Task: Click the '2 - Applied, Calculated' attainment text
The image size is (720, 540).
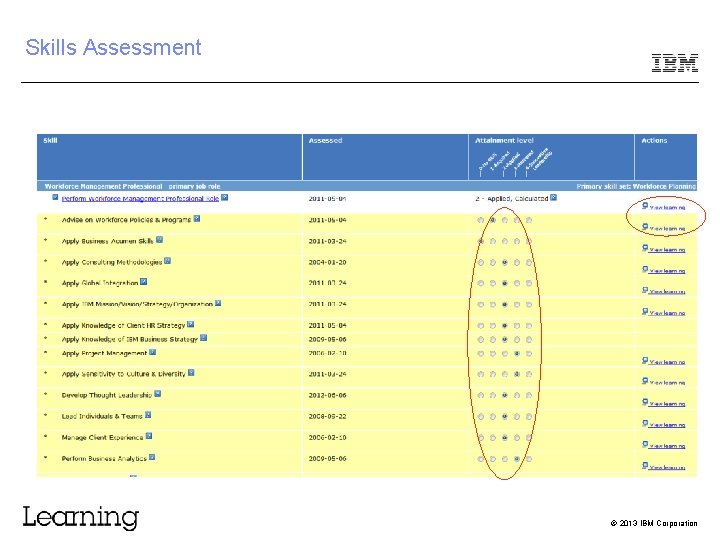Action: click(x=512, y=198)
